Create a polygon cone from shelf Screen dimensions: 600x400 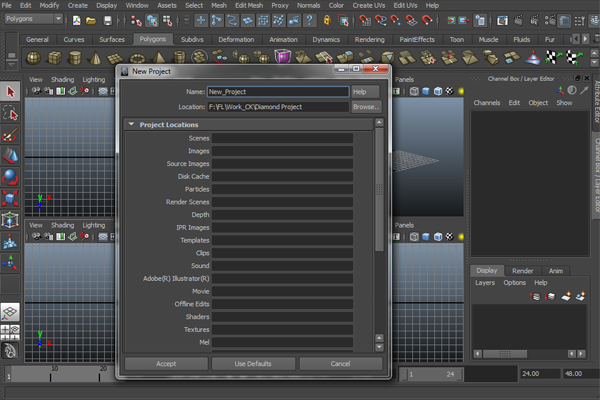click(x=95, y=58)
